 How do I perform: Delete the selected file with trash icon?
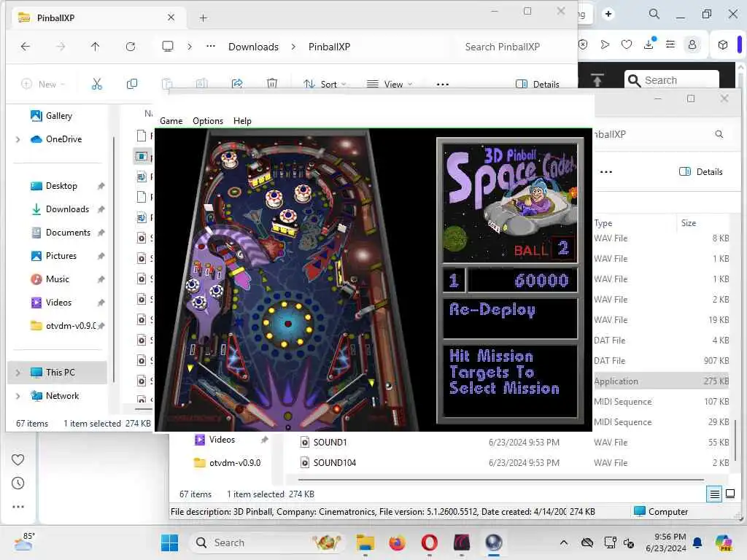coord(272,84)
